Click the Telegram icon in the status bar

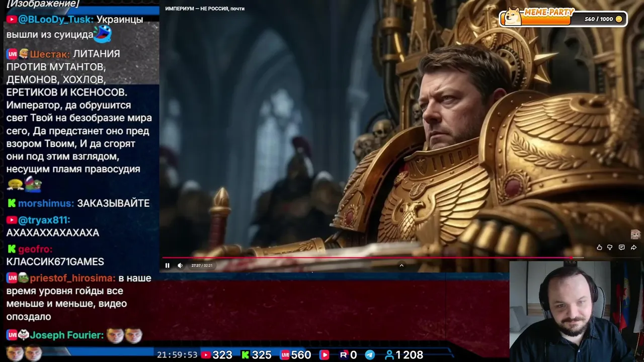(370, 355)
